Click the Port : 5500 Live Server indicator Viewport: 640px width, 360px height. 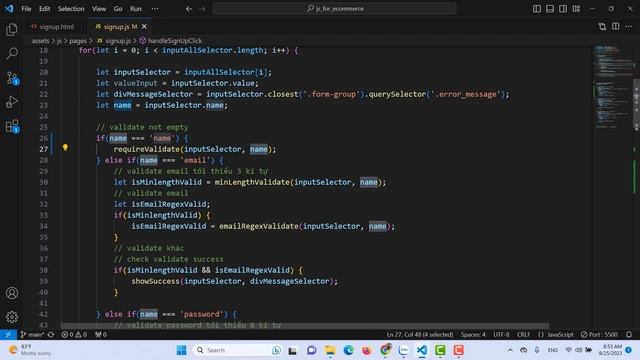click(599, 334)
